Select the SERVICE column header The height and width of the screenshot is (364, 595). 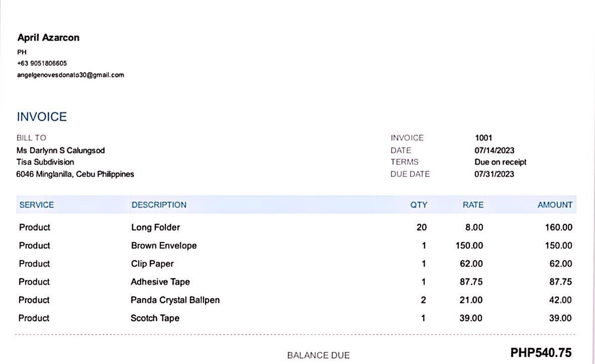[x=37, y=205]
